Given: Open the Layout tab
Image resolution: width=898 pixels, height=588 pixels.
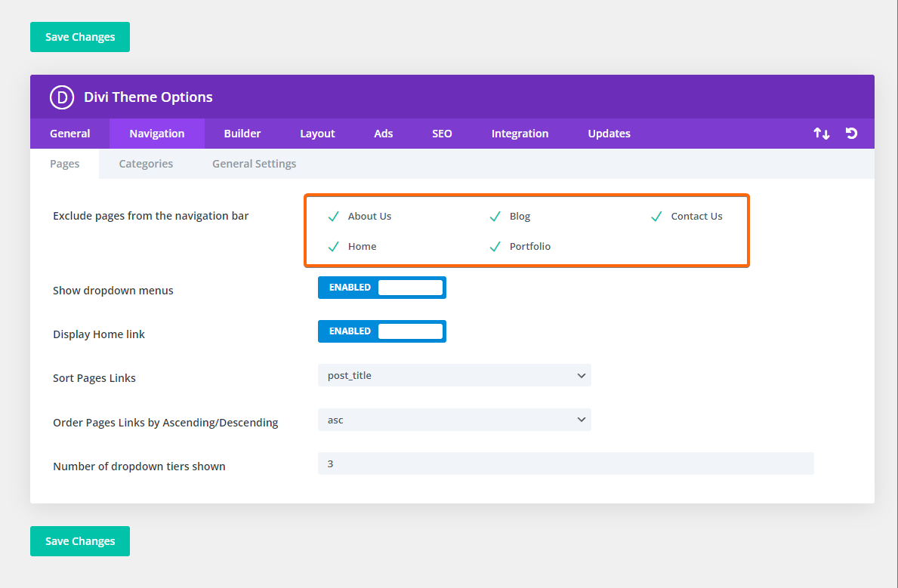Looking at the screenshot, I should click(x=317, y=134).
